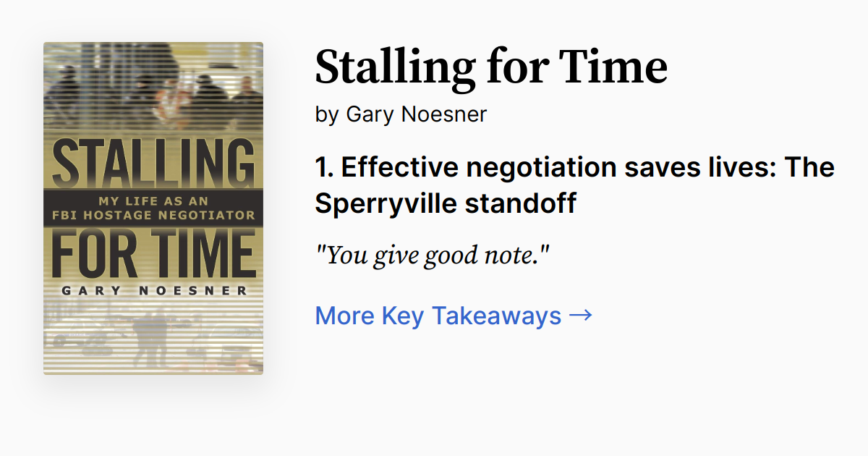The height and width of the screenshot is (456, 868).
Task: Select the Stalling for Time book cover
Action: tap(153, 208)
